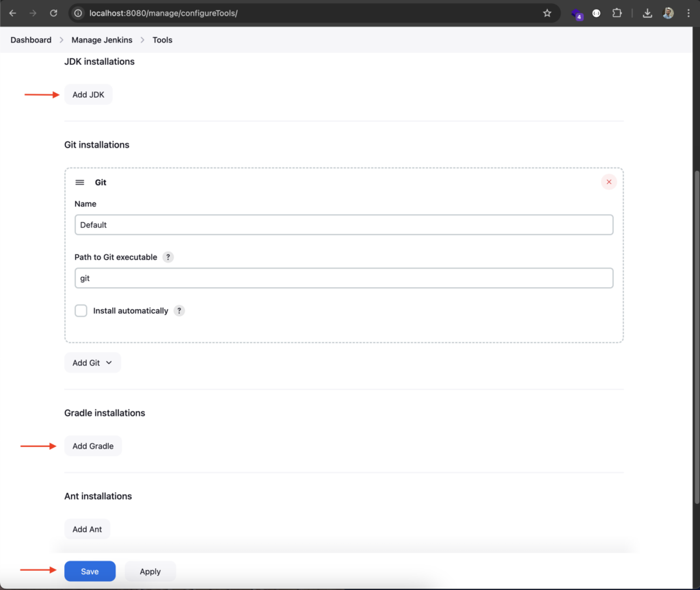The width and height of the screenshot is (700, 590).
Task: Open the Chrome three-dot menu
Action: [688, 14]
